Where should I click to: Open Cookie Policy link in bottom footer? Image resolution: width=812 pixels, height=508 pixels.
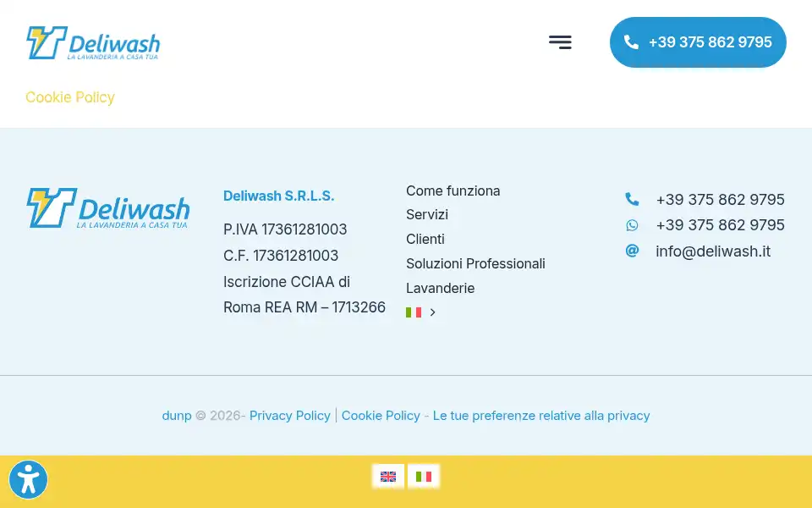point(381,415)
